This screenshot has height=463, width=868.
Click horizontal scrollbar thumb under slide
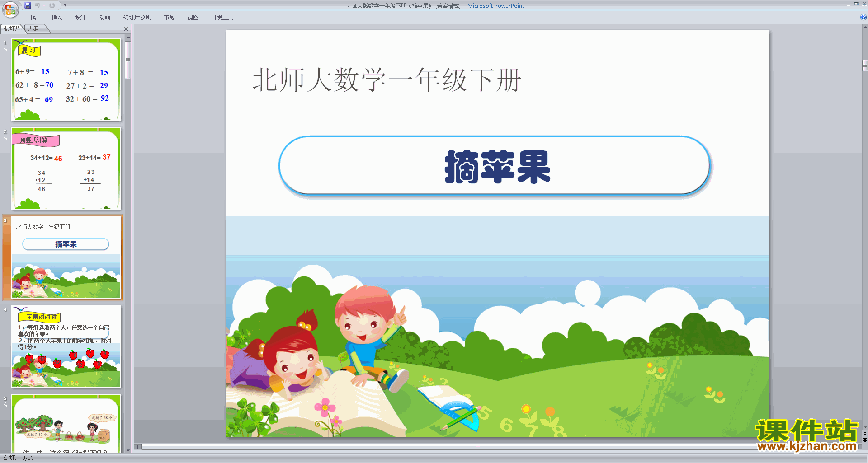click(477, 447)
